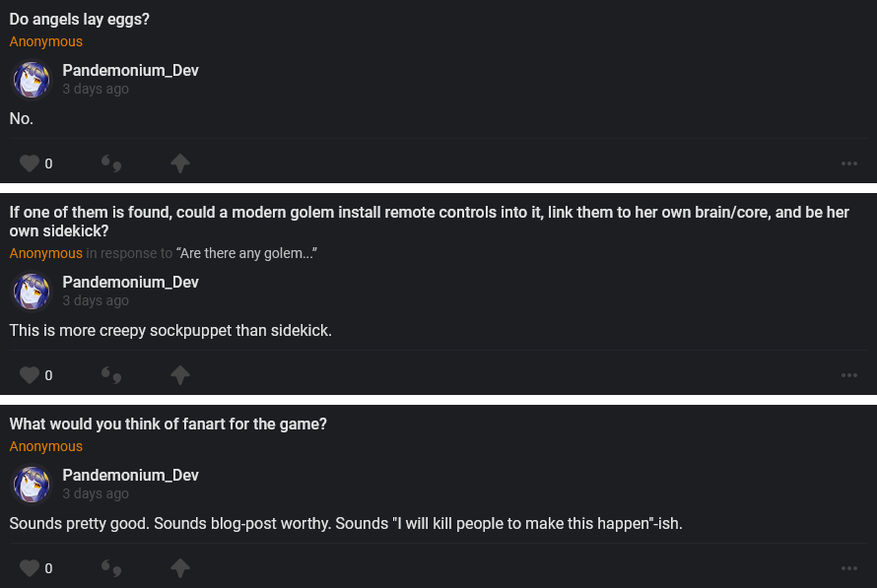Like the "Do angels lay eggs?" answer
The width and height of the screenshot is (877, 588).
30,163
